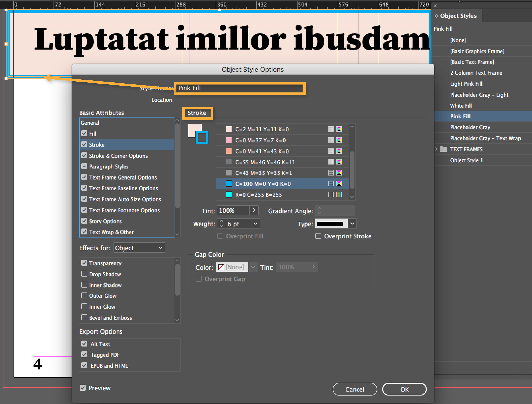Expand the TEXT FRAMES style group
This screenshot has width=532, height=404.
tap(436, 149)
